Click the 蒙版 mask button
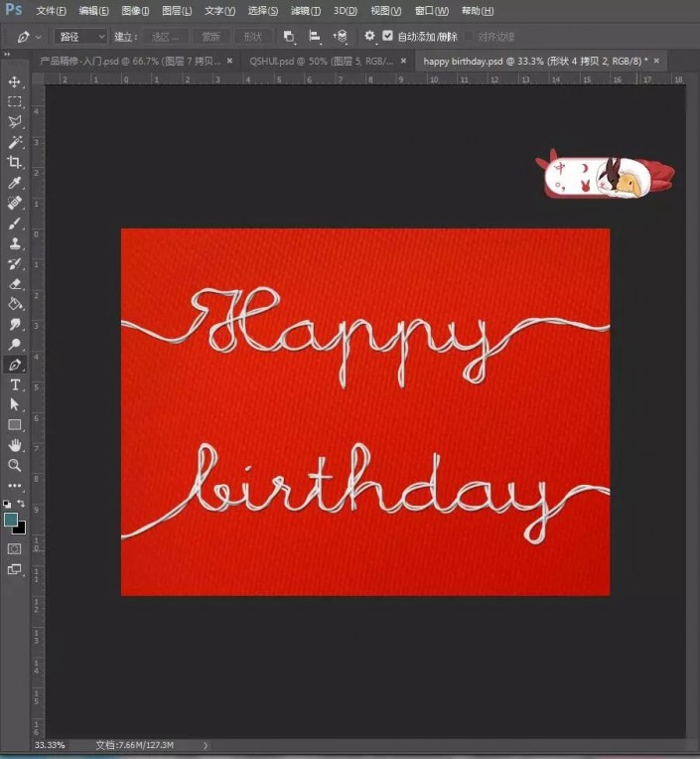Image resolution: width=700 pixels, height=759 pixels. tap(210, 37)
